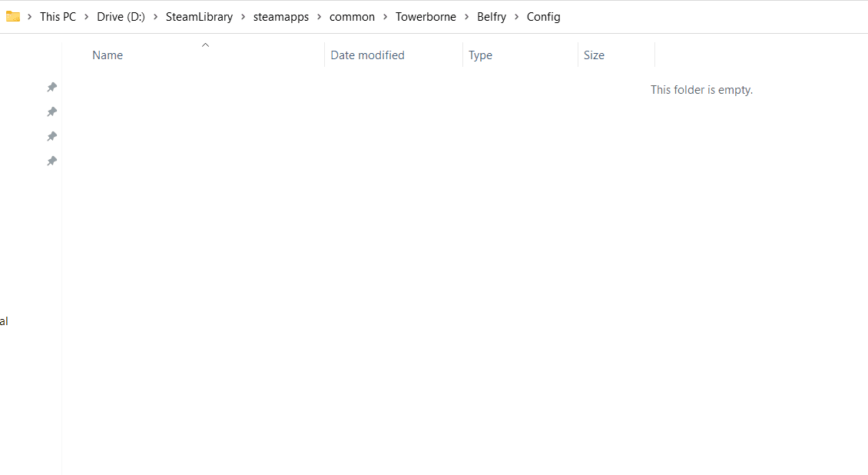The width and height of the screenshot is (868, 475).
Task: Expand the chevron between Belfry and Config
Action: tap(517, 17)
